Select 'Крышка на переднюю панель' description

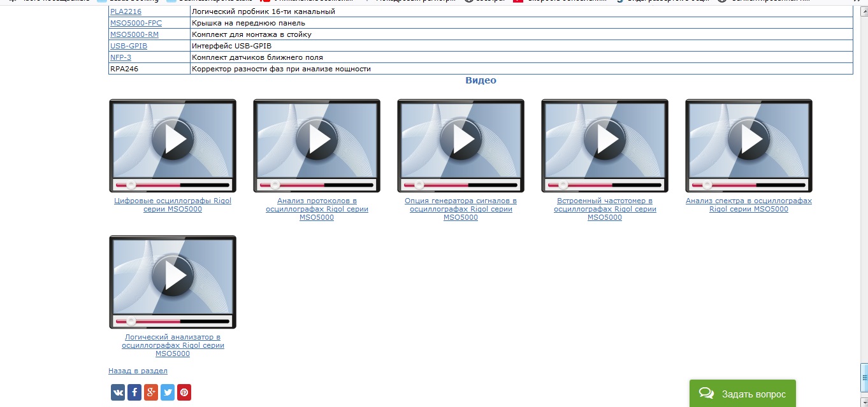point(249,23)
